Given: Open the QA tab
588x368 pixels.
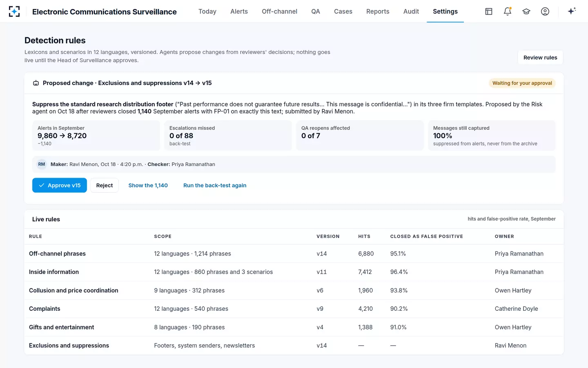Looking at the screenshot, I should click(x=316, y=11).
